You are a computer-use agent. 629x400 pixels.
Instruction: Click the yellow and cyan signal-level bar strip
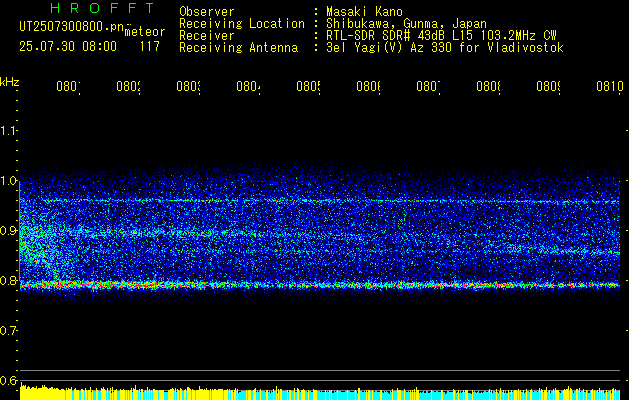click(x=320, y=392)
